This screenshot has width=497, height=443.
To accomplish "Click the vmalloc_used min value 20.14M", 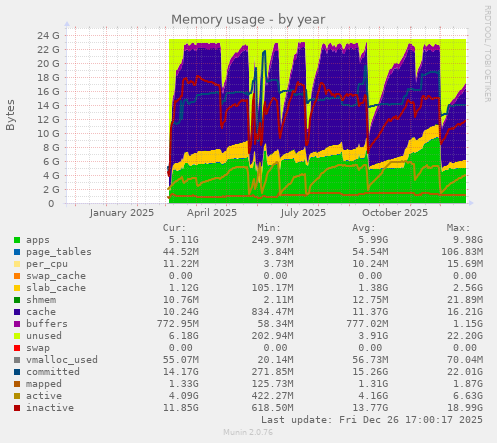I will pos(275,360).
